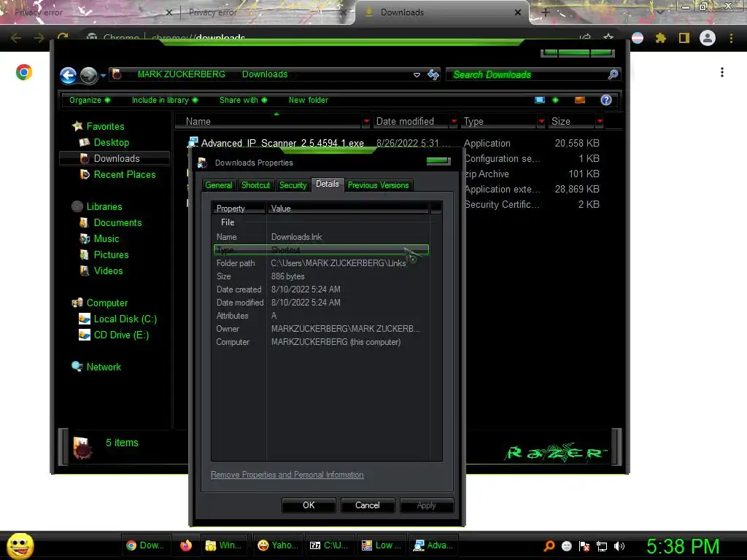Screen dimensions: 747x560
Task: Open Chrome three-dot menu
Action: [731, 38]
